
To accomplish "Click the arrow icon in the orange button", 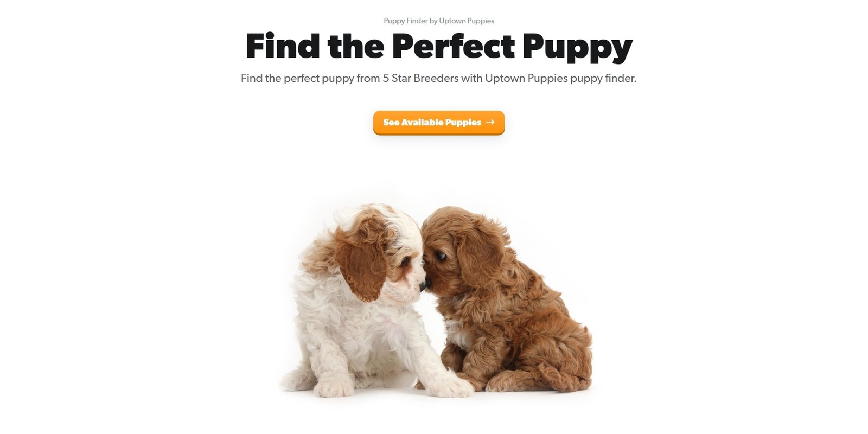I will pos(490,122).
